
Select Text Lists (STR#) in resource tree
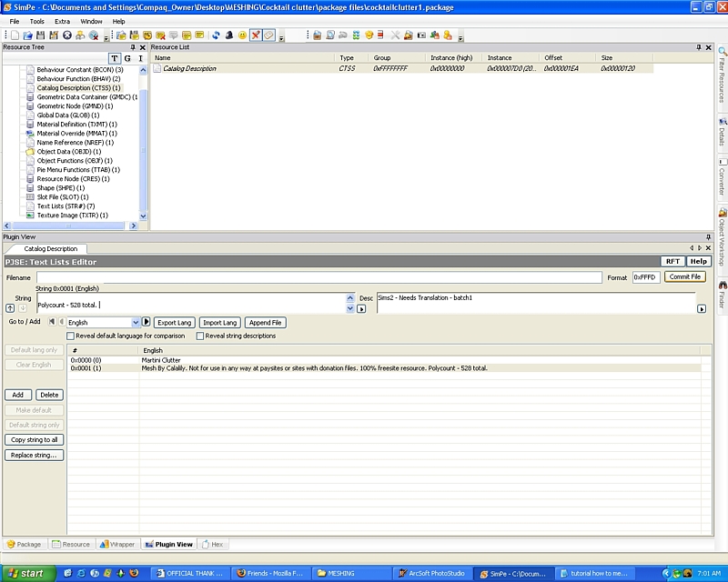(x=66, y=206)
